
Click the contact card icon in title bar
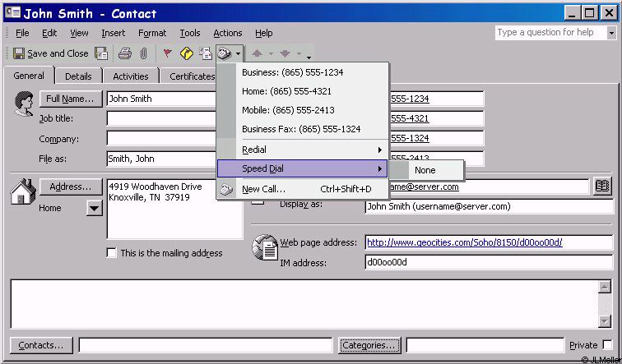coord(12,12)
